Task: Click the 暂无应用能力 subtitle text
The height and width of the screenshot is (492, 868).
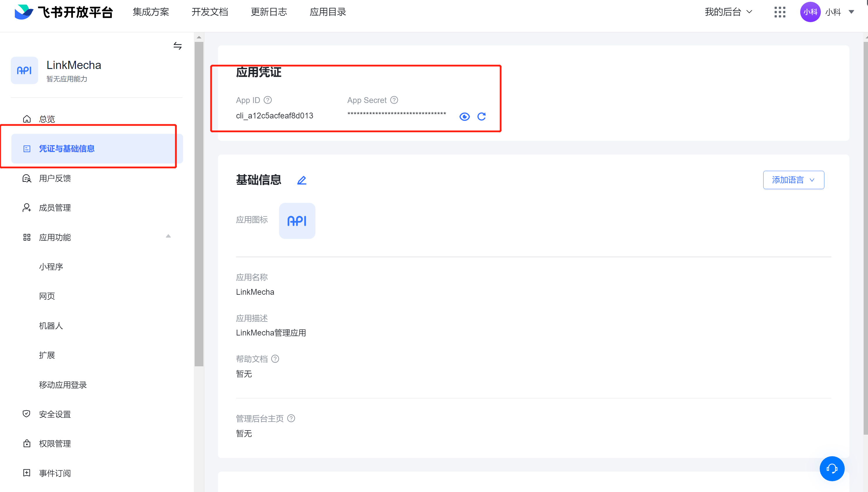Action: point(67,79)
